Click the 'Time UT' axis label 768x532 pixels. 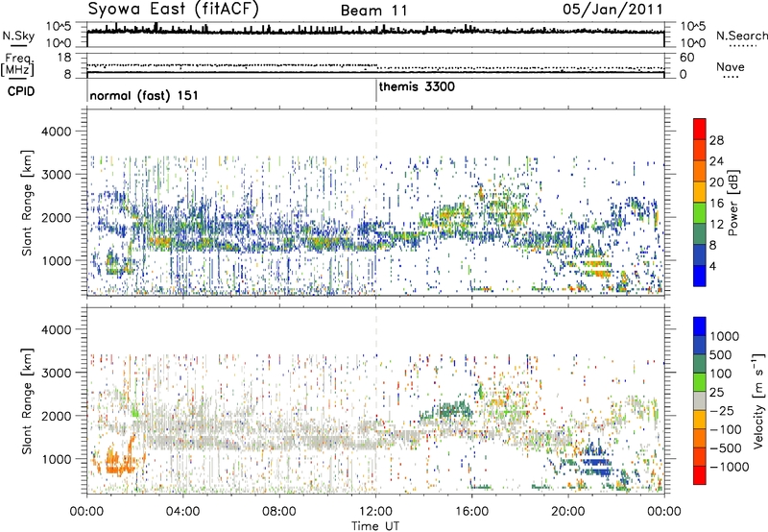[375, 526]
